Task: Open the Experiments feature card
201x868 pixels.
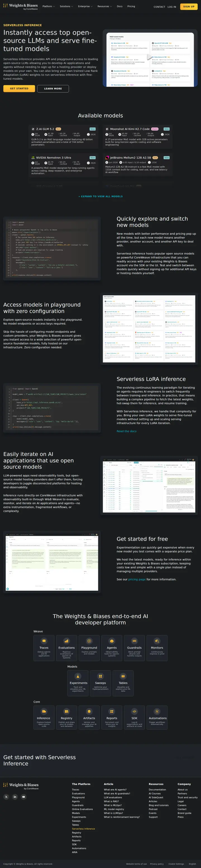Action: [78, 683]
